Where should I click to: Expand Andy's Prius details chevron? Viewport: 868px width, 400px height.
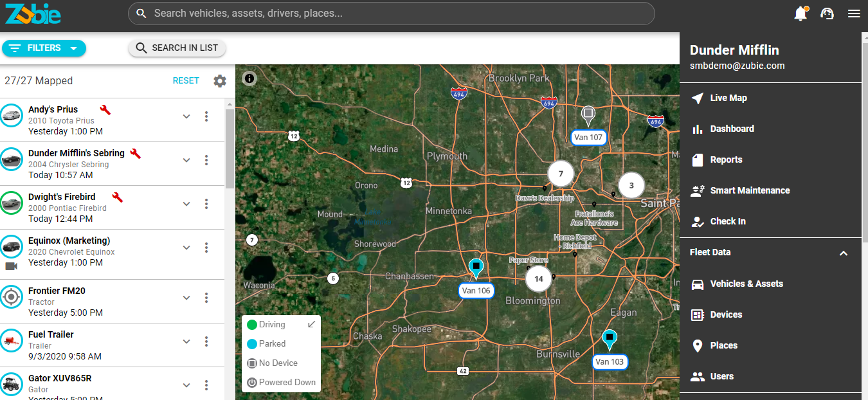(x=186, y=116)
